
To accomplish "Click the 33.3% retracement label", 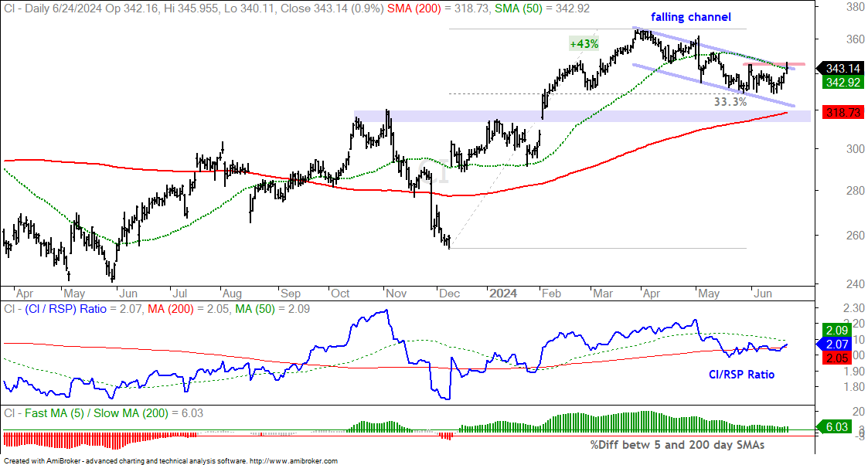I will (730, 102).
